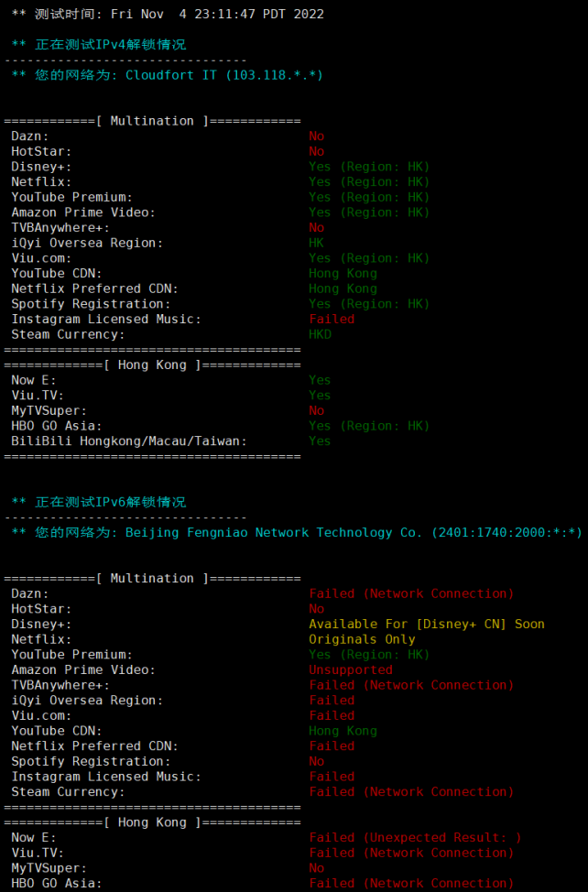Click the IPv6 '[ Multination ]' section header

click(152, 578)
